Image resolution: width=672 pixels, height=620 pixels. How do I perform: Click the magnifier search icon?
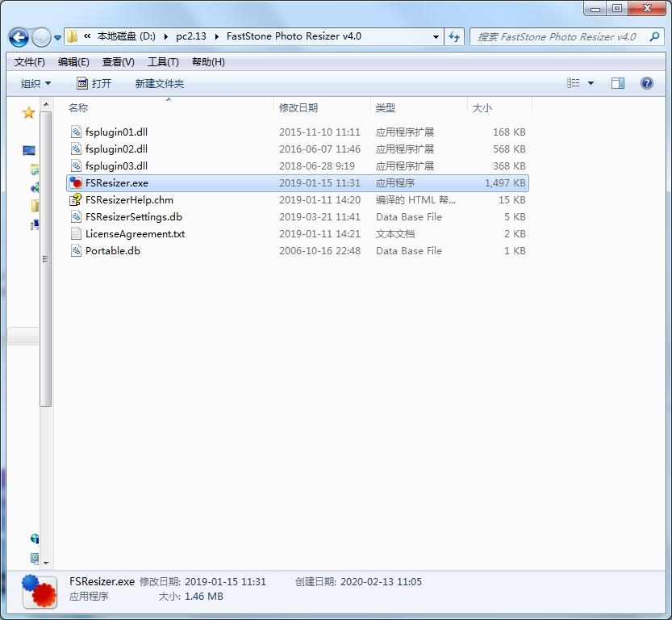pyautogui.click(x=654, y=37)
